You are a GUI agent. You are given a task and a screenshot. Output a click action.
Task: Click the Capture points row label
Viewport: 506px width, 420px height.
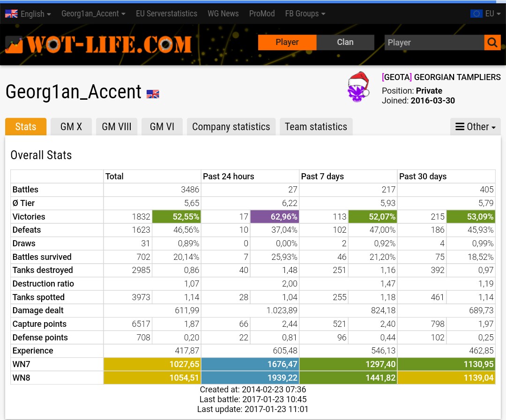pyautogui.click(x=39, y=324)
